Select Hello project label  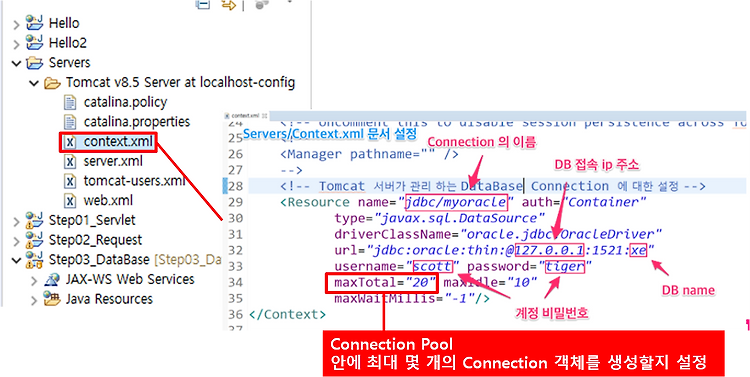64,23
